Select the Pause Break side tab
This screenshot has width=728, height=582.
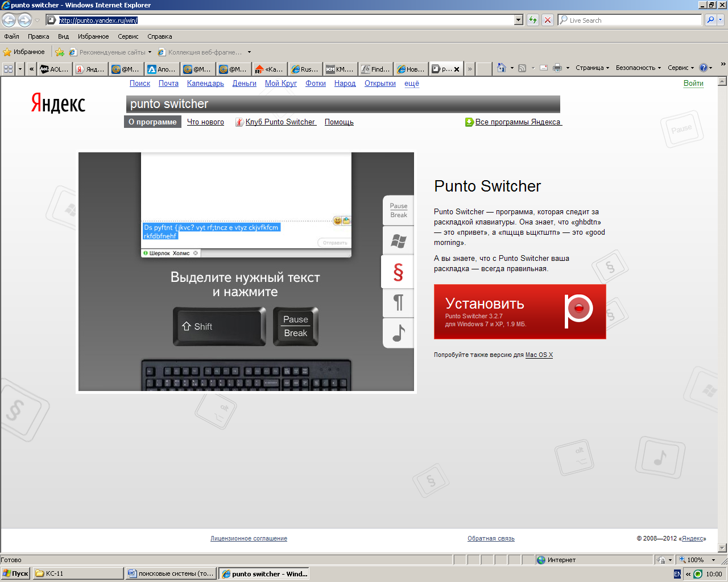point(398,210)
